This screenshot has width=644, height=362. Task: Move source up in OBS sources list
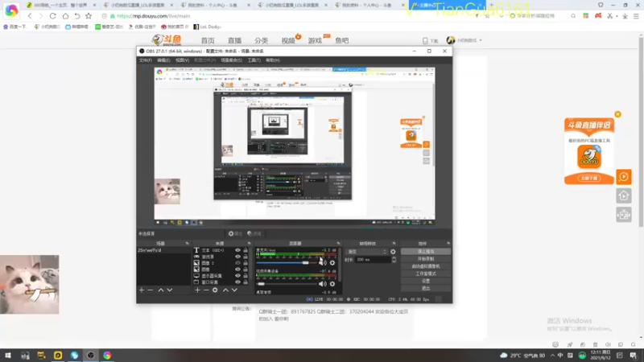pos(225,290)
